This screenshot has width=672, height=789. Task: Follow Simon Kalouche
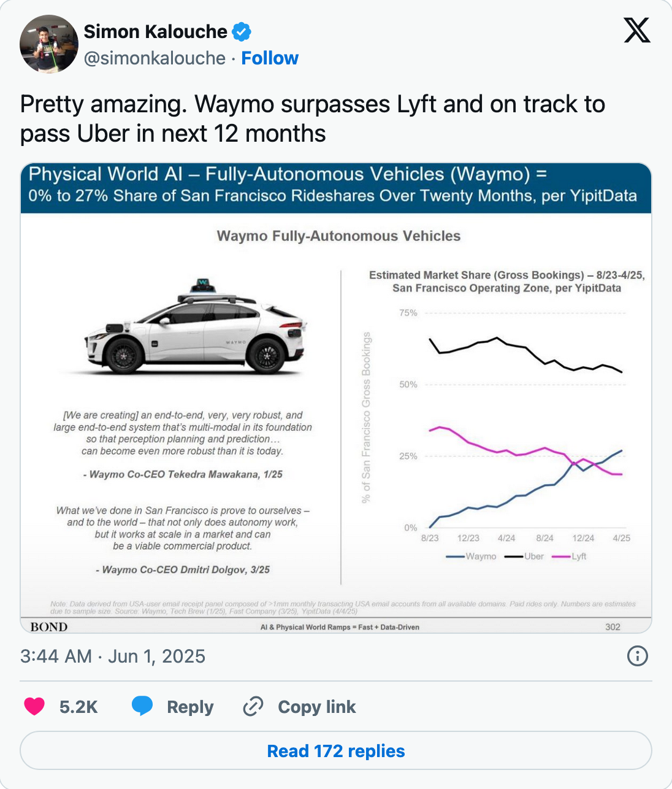pyautogui.click(x=270, y=58)
